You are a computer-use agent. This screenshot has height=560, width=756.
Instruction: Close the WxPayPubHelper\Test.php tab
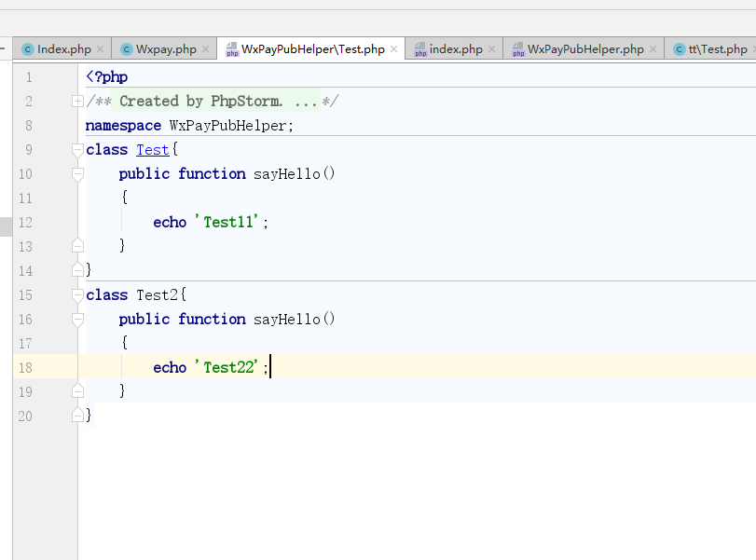394,49
